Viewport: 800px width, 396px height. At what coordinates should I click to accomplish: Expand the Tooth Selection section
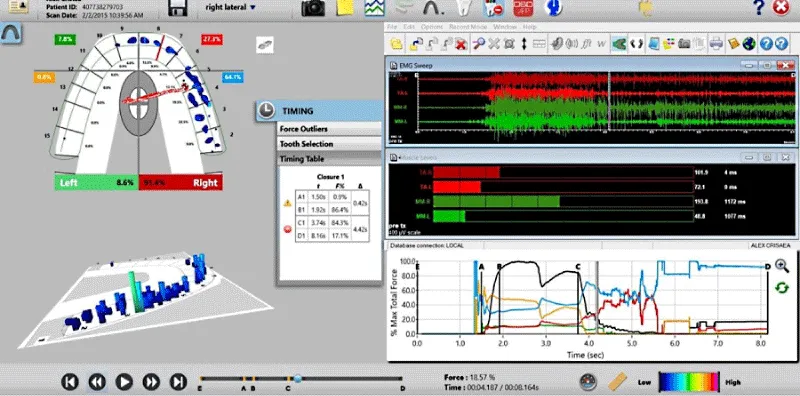click(x=329, y=144)
